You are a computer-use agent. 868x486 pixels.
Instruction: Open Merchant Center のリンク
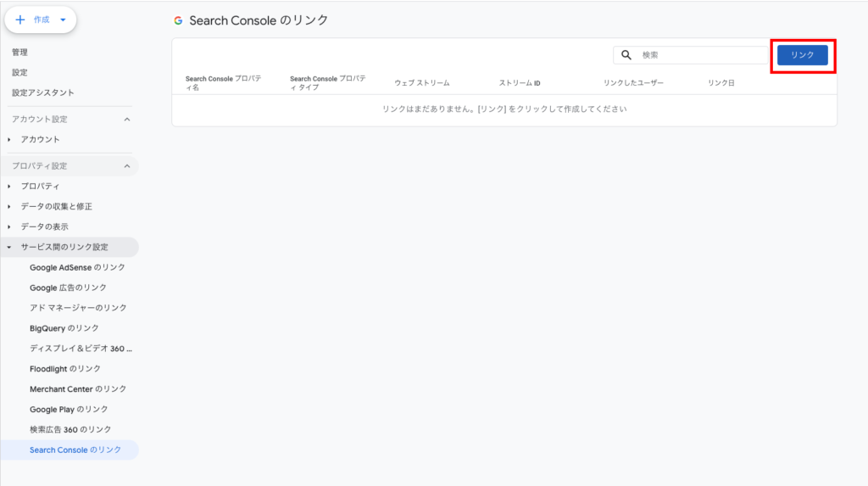[x=78, y=389]
